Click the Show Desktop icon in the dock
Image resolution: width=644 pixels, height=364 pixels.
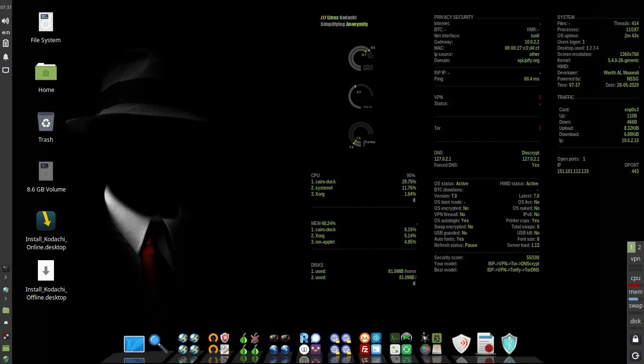(x=134, y=344)
